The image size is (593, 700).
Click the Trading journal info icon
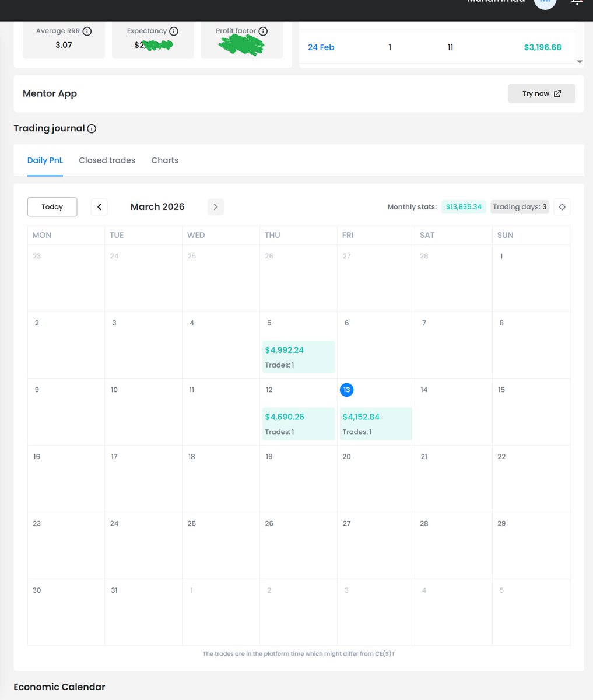(92, 128)
